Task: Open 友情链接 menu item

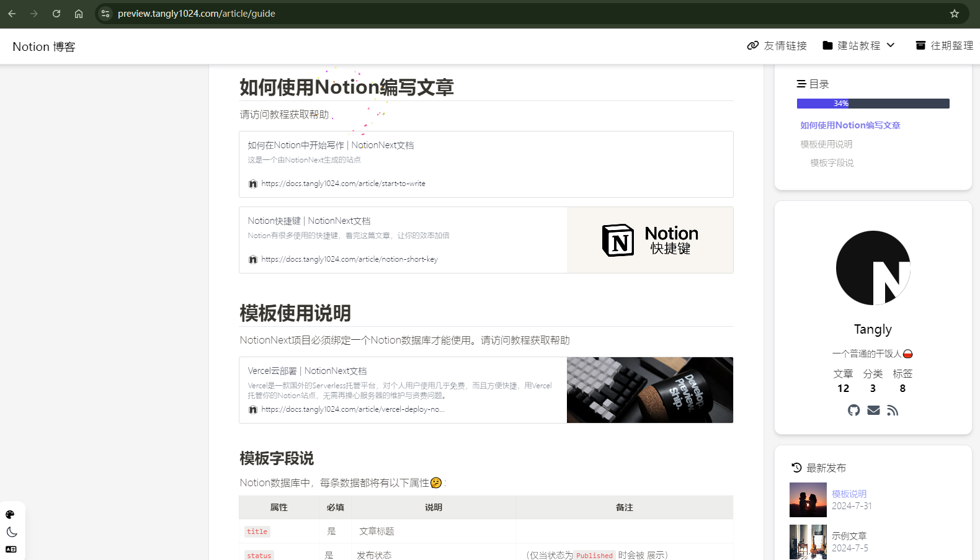Action: click(x=777, y=45)
